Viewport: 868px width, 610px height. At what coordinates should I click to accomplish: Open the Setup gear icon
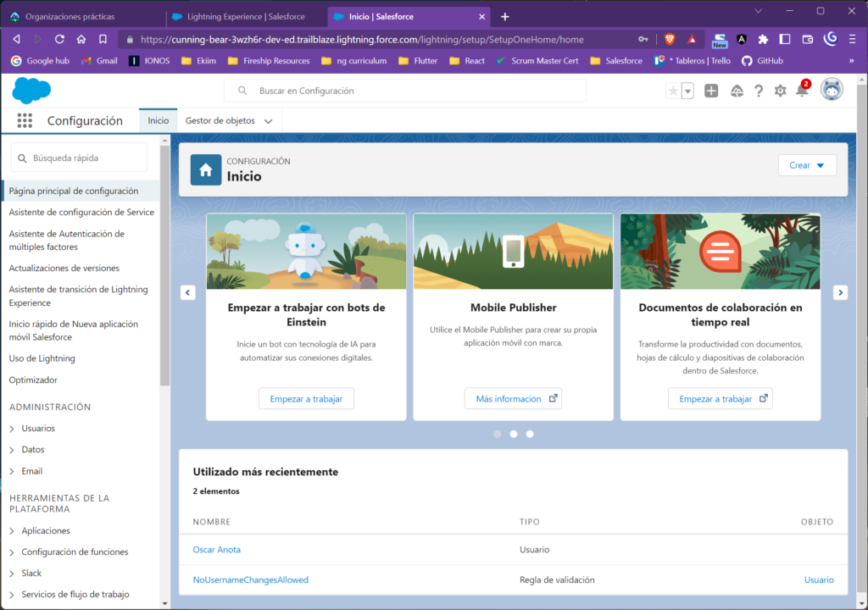tap(780, 91)
